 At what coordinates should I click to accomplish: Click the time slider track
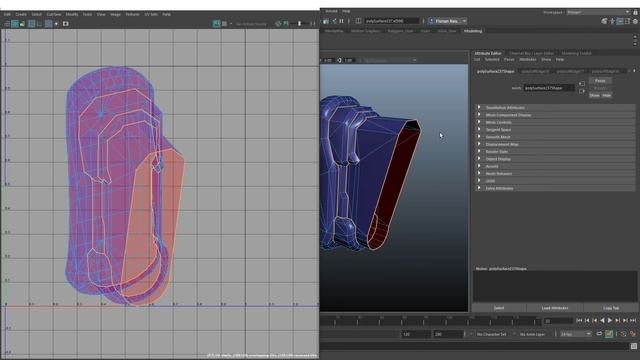click(431, 321)
